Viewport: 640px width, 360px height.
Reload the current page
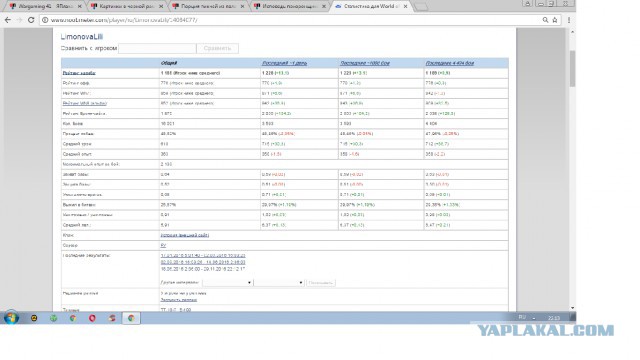(x=31, y=20)
